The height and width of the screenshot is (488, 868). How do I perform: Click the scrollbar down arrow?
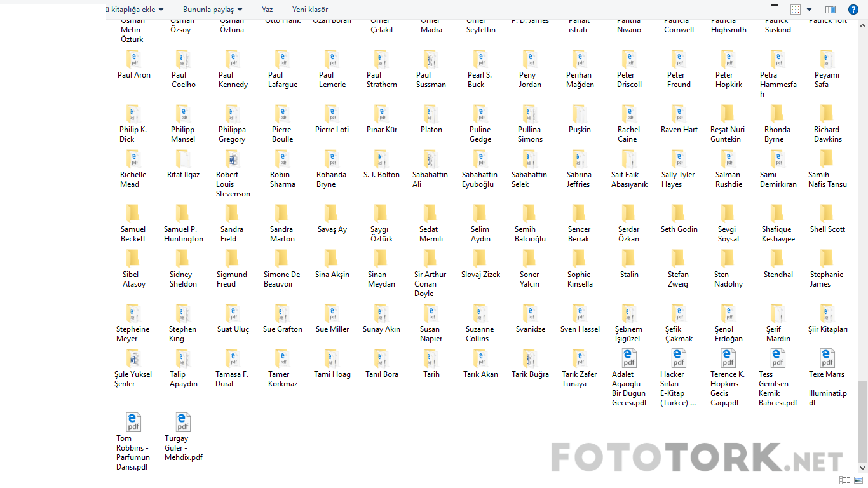click(x=862, y=469)
